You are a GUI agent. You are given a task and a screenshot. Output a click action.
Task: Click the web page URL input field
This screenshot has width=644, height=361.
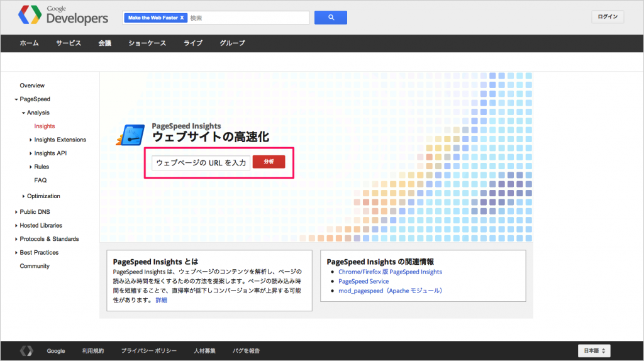[x=201, y=163]
